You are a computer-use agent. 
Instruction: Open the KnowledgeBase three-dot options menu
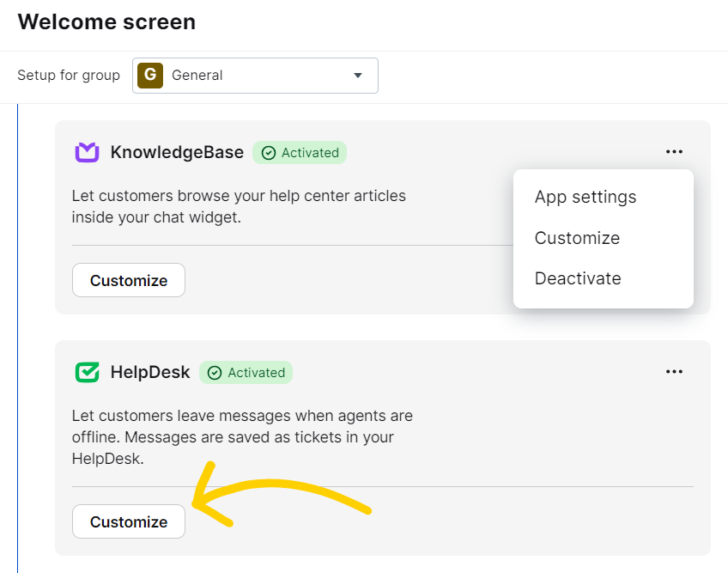tap(674, 152)
